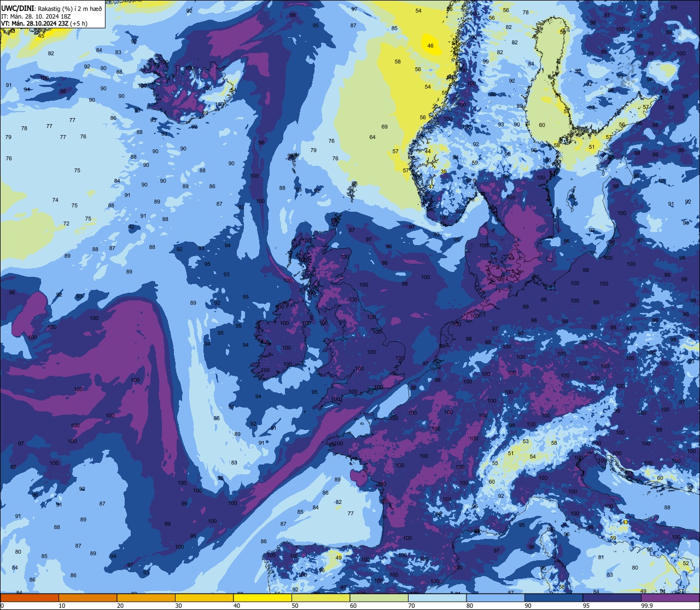Click the humidity value '72' at the left edge
The height and width of the screenshot is (610, 700).
point(66,224)
